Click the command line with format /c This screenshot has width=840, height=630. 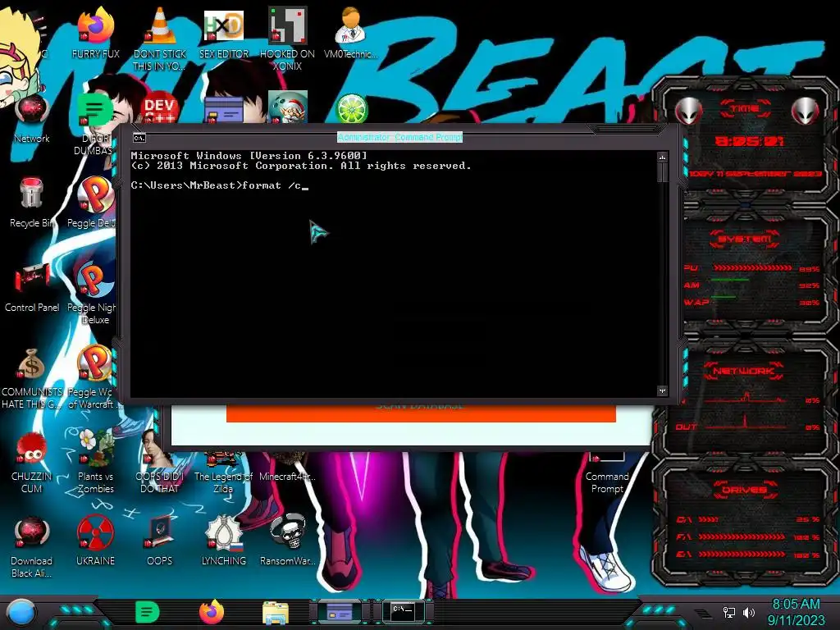[x=219, y=185]
